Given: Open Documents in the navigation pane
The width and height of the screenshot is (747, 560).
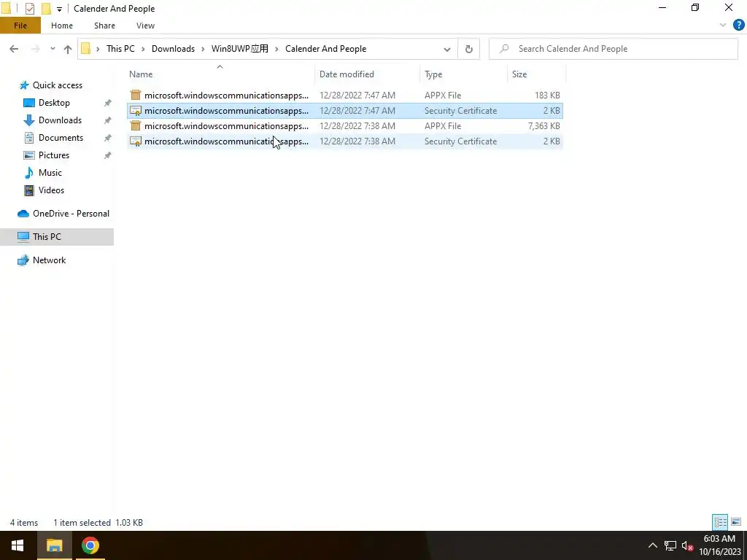Looking at the screenshot, I should (61, 138).
